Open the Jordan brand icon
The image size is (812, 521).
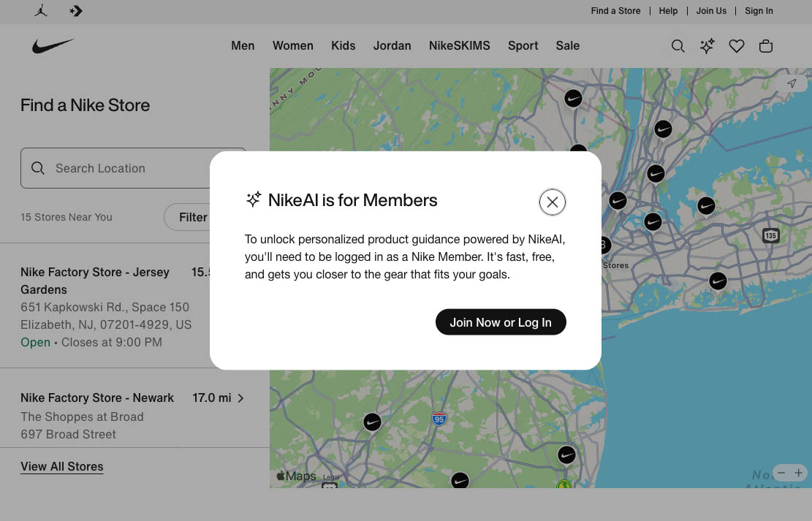coord(41,11)
